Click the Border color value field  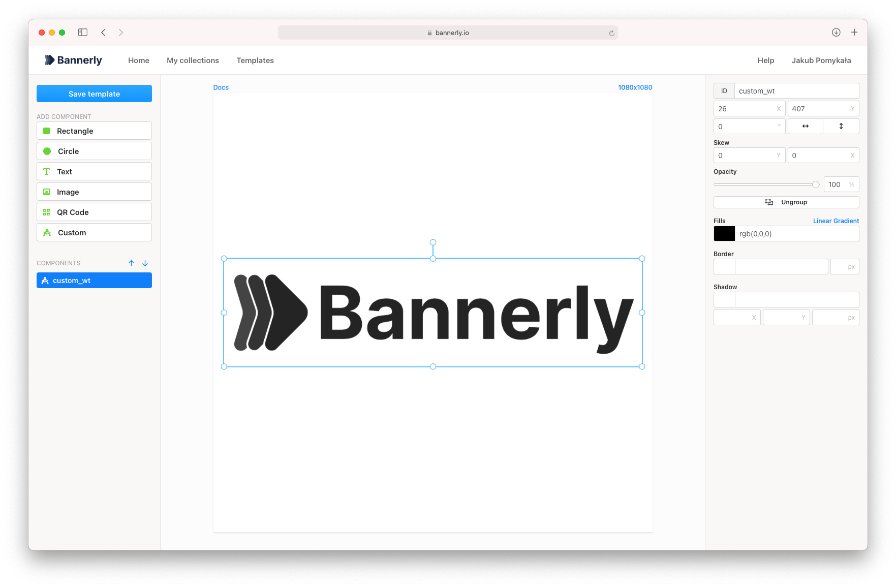(782, 267)
